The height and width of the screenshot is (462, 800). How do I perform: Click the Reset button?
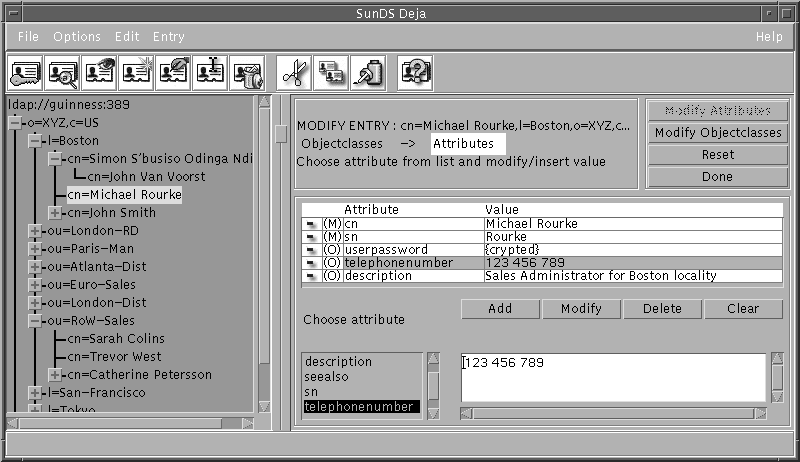pyautogui.click(x=718, y=155)
